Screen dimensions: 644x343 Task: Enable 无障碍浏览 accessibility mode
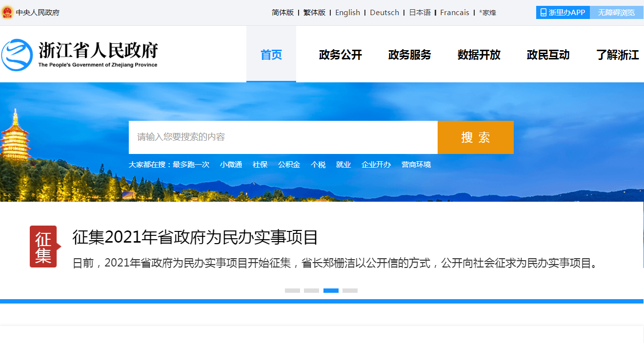point(616,13)
